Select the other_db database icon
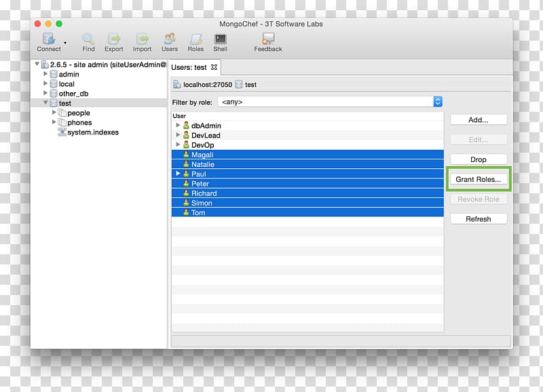 [x=54, y=94]
